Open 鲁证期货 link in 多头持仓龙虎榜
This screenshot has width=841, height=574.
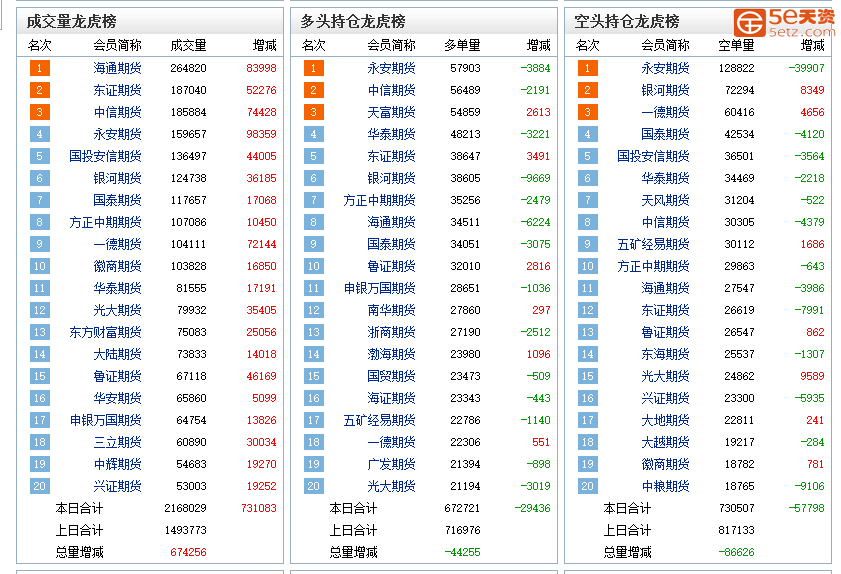(x=392, y=266)
